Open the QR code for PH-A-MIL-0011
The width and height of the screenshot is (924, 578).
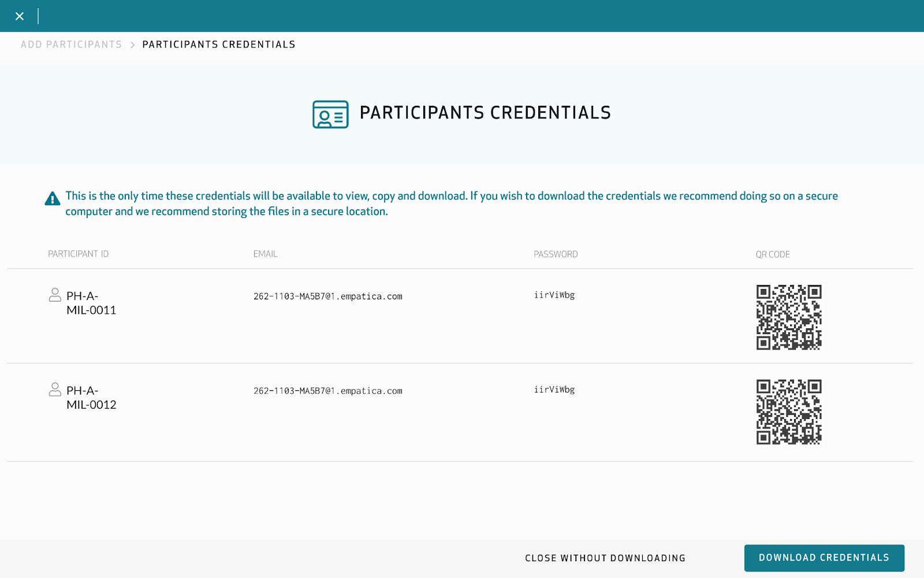point(789,317)
